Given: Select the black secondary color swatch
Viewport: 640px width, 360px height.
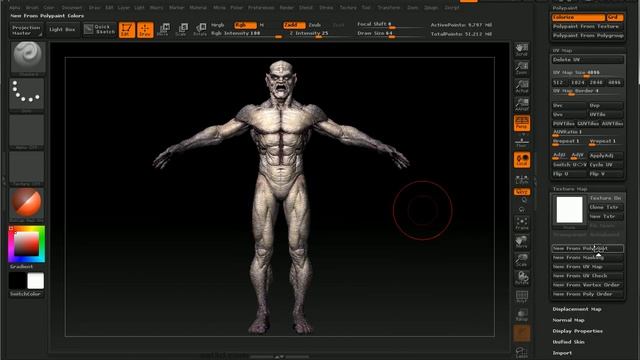Looking at the screenshot, I should coord(18,281).
